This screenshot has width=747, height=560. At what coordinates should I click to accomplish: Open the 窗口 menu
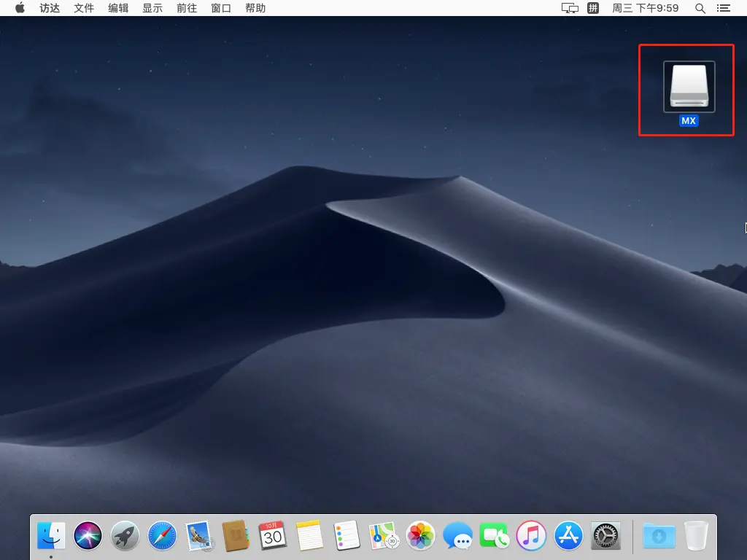click(x=221, y=8)
